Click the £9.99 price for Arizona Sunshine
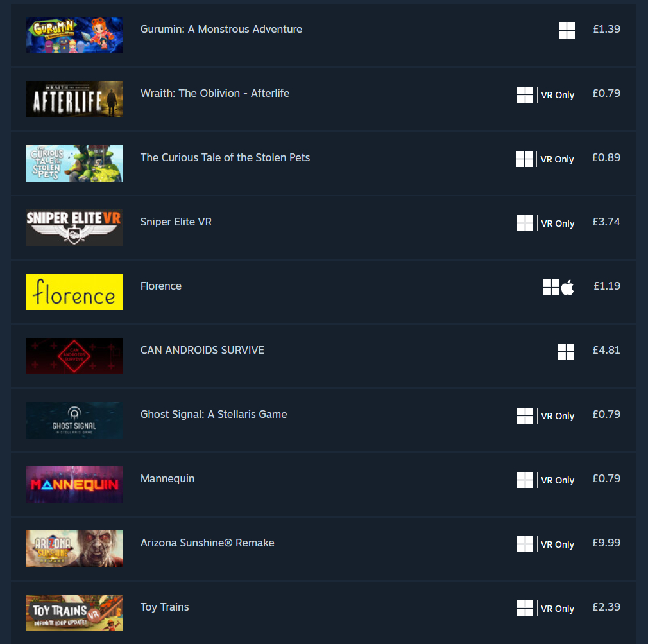Image resolution: width=648 pixels, height=644 pixels. (x=606, y=543)
